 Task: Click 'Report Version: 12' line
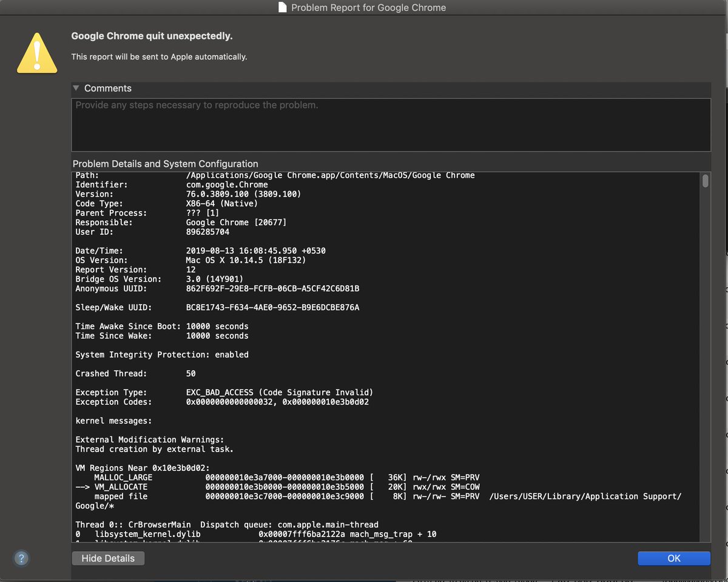pos(135,269)
